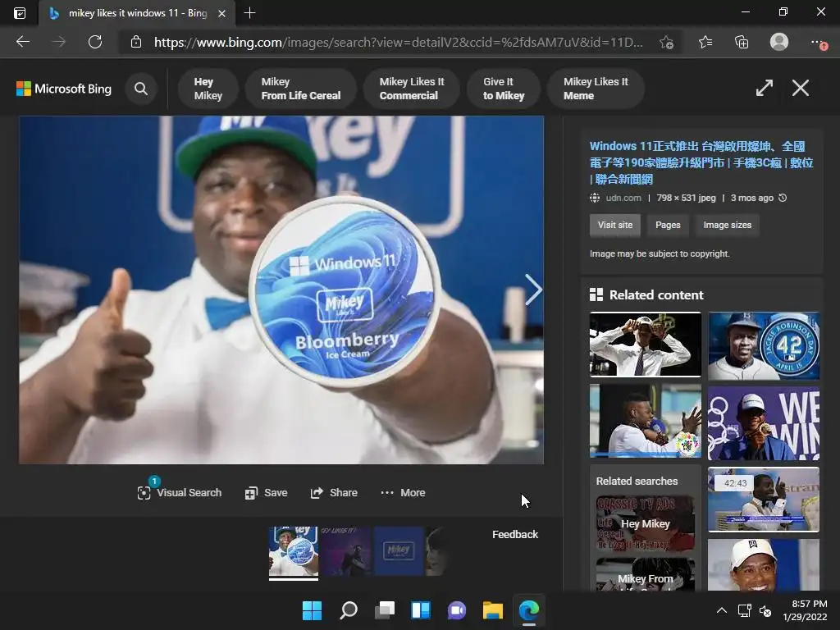Viewport: 840px width, 630px height.
Task: Expand image viewer to full view
Action: (765, 88)
